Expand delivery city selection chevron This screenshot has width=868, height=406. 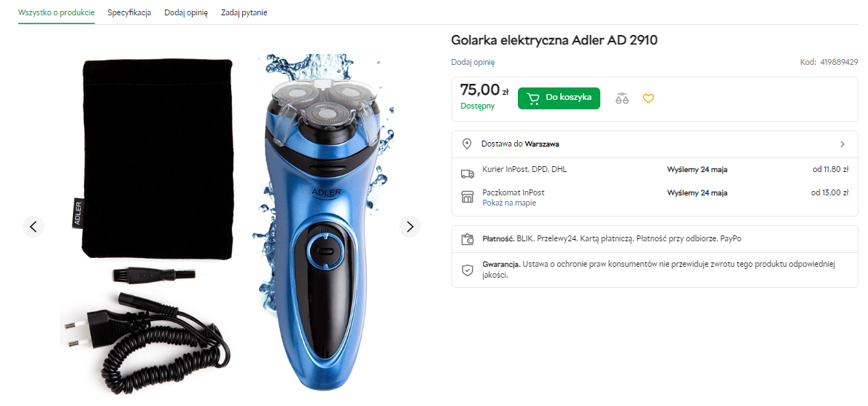click(x=842, y=144)
